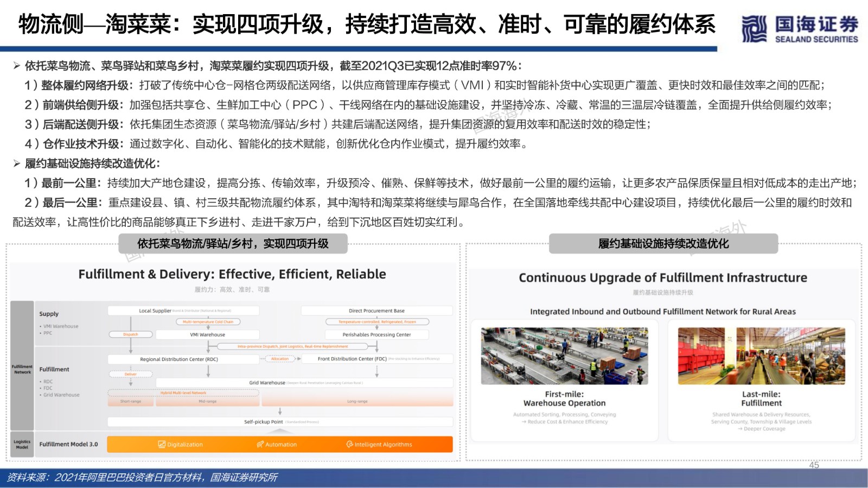Click the Deliver pill label
Screen dimensions: 868x488
(131, 374)
